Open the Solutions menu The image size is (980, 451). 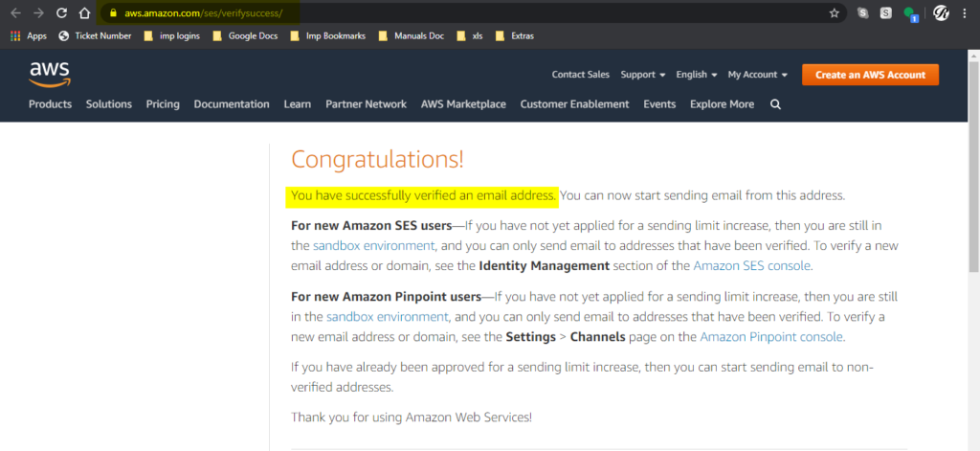(109, 104)
